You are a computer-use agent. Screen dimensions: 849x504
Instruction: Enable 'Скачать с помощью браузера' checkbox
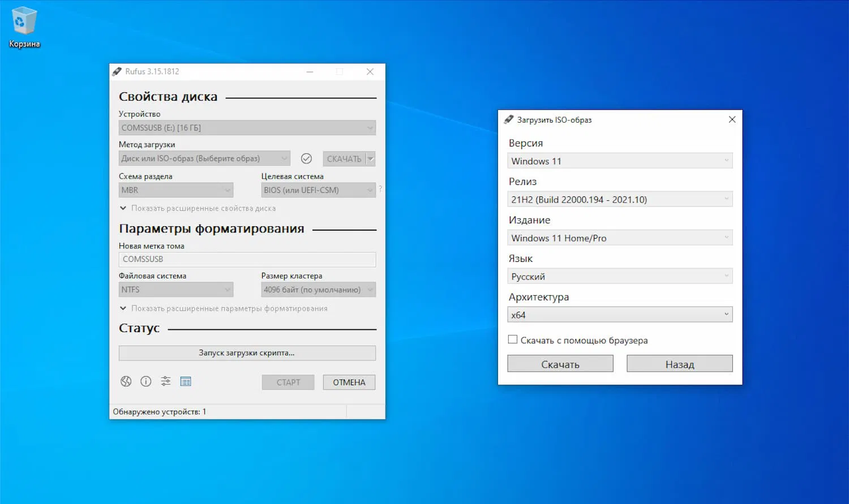(x=513, y=339)
